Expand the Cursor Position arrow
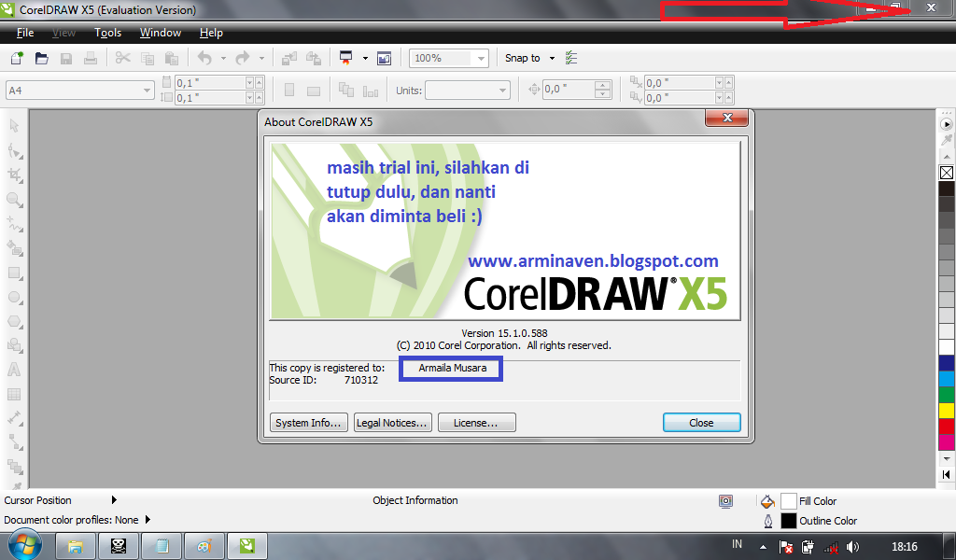This screenshot has height=560, width=956. (113, 499)
